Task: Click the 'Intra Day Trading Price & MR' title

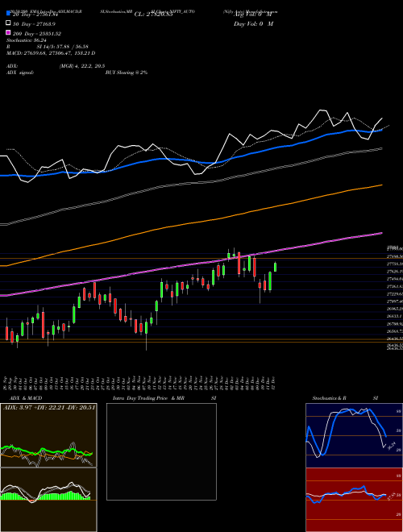Action: point(148,398)
